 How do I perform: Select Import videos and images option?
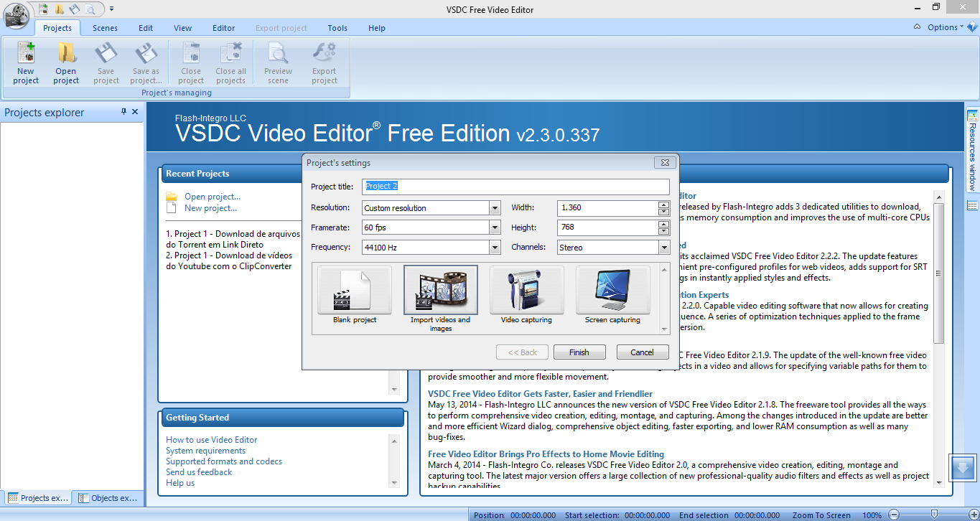click(441, 299)
